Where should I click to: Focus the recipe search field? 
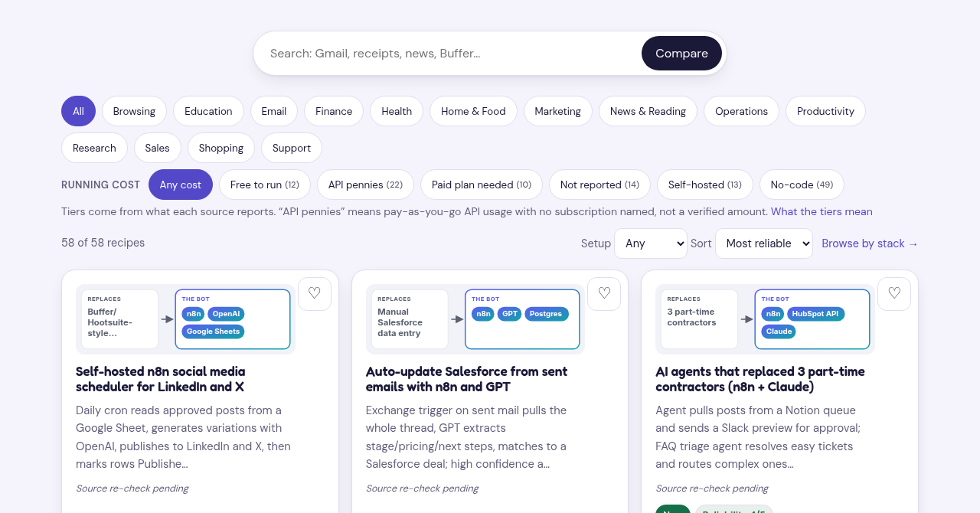[x=452, y=53]
